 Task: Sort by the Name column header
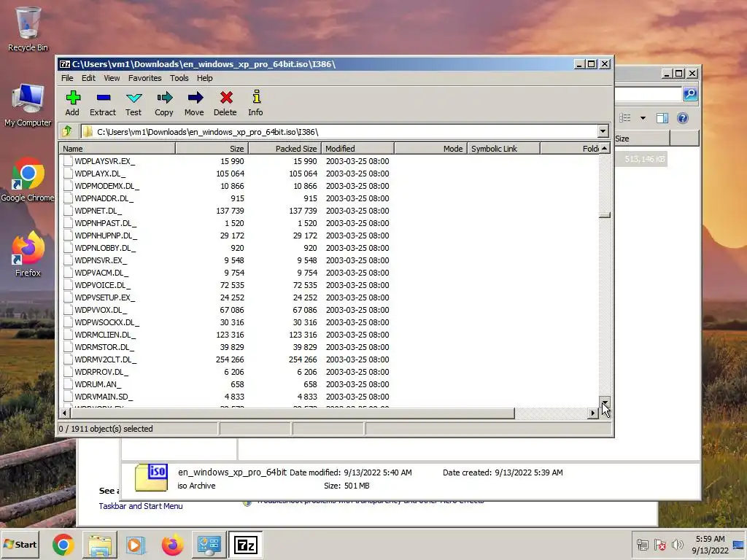click(x=117, y=149)
